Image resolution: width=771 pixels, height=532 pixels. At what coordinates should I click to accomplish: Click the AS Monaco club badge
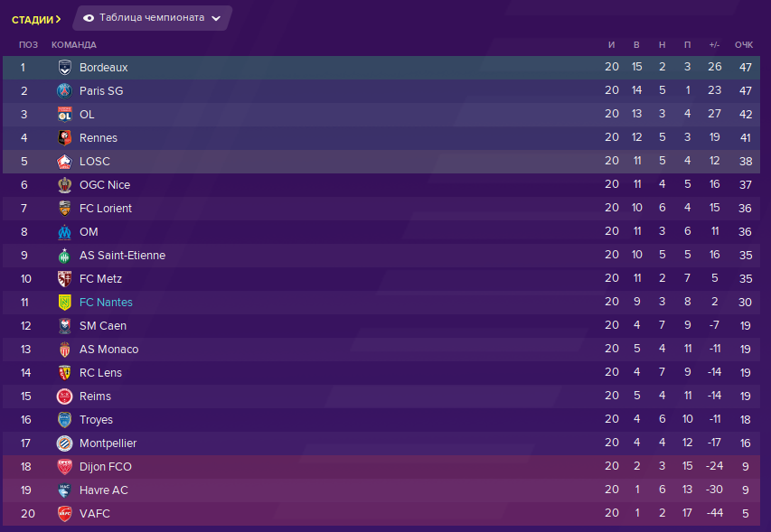pos(64,350)
